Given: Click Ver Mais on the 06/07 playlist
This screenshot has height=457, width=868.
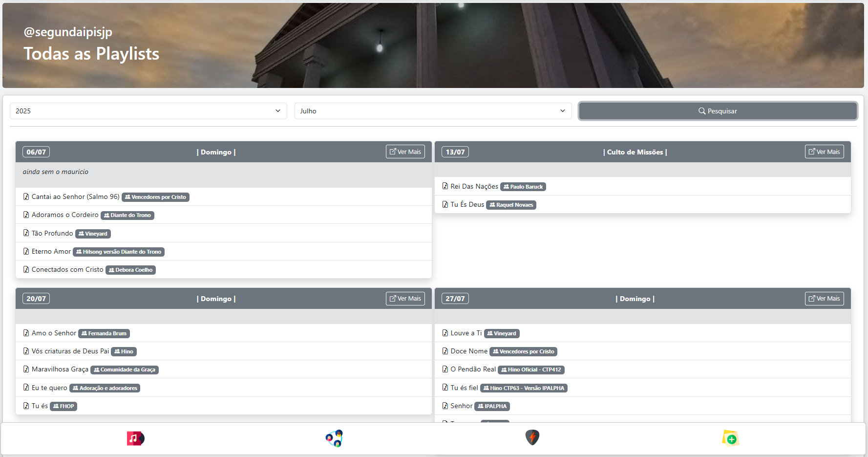Looking at the screenshot, I should 405,152.
